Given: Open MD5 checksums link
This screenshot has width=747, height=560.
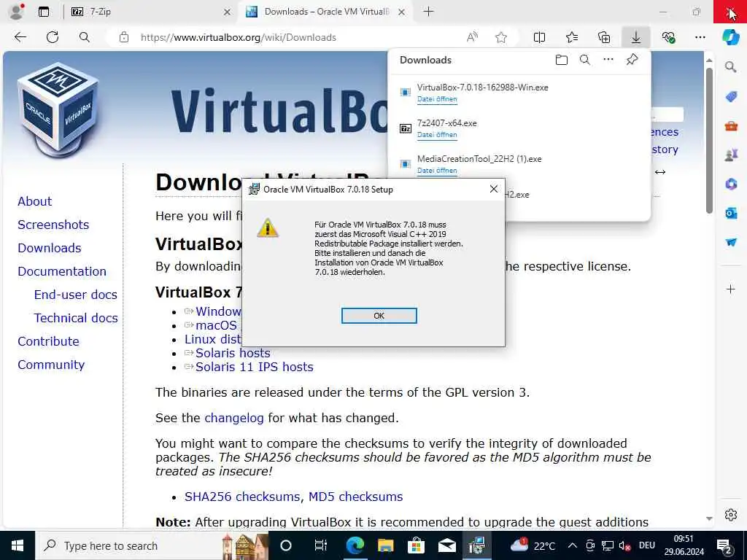Looking at the screenshot, I should coord(355,497).
